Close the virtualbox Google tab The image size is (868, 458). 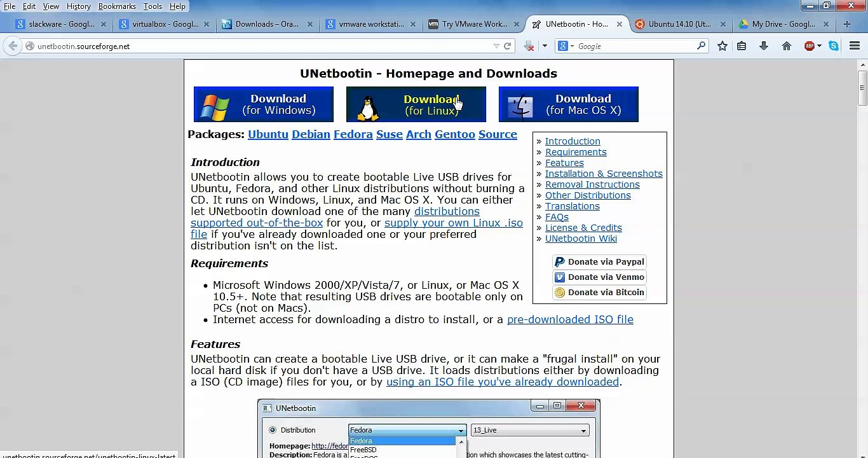(x=207, y=24)
